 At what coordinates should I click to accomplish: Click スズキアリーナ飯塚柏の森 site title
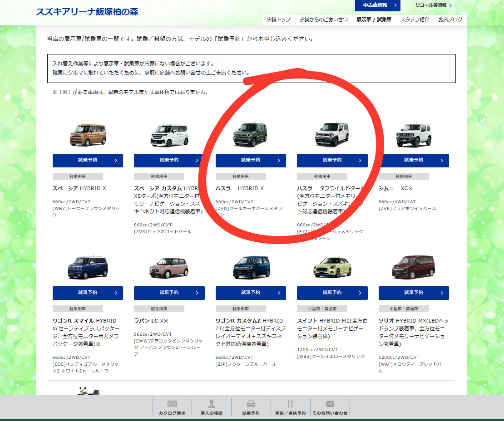coord(87,12)
